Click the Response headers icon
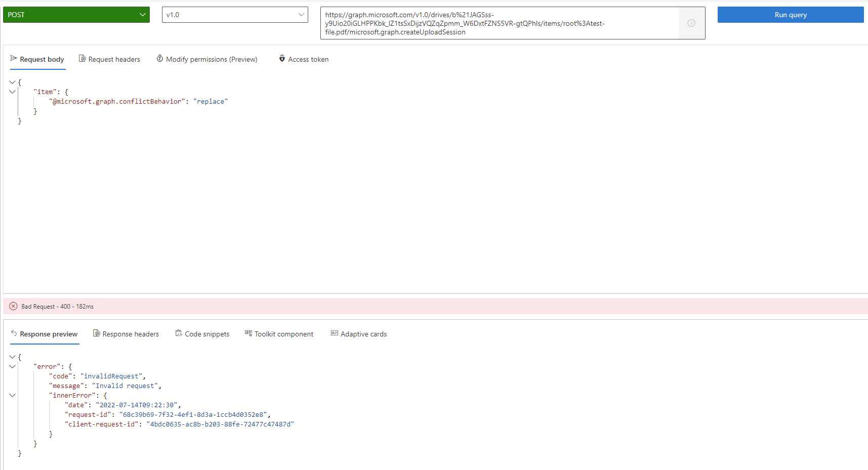Screen dimensions: 868x470 pyautogui.click(x=96, y=333)
